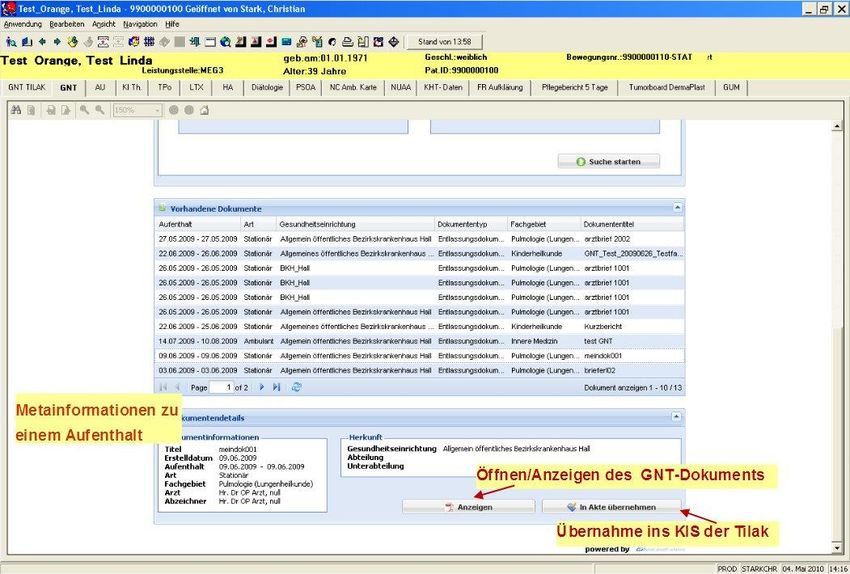The image size is (850, 574).
Task: Switch to the PSOA tab
Action: coord(306,88)
